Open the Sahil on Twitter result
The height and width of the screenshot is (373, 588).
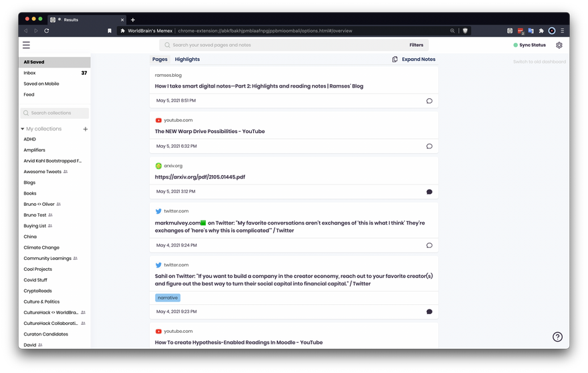pyautogui.click(x=293, y=280)
